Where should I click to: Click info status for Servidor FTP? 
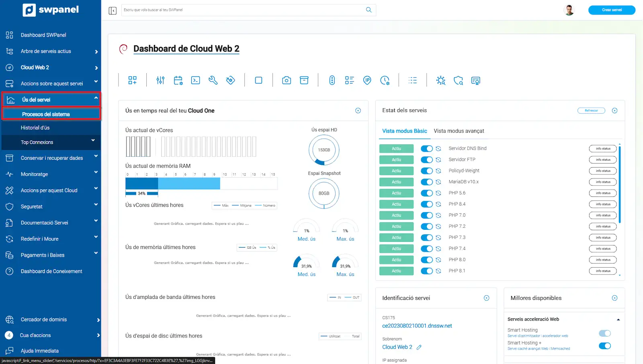[x=603, y=160]
